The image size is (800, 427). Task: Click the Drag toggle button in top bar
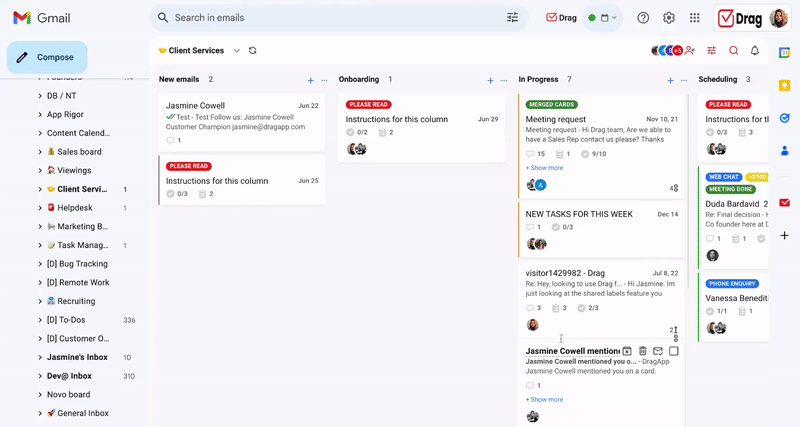(x=561, y=18)
